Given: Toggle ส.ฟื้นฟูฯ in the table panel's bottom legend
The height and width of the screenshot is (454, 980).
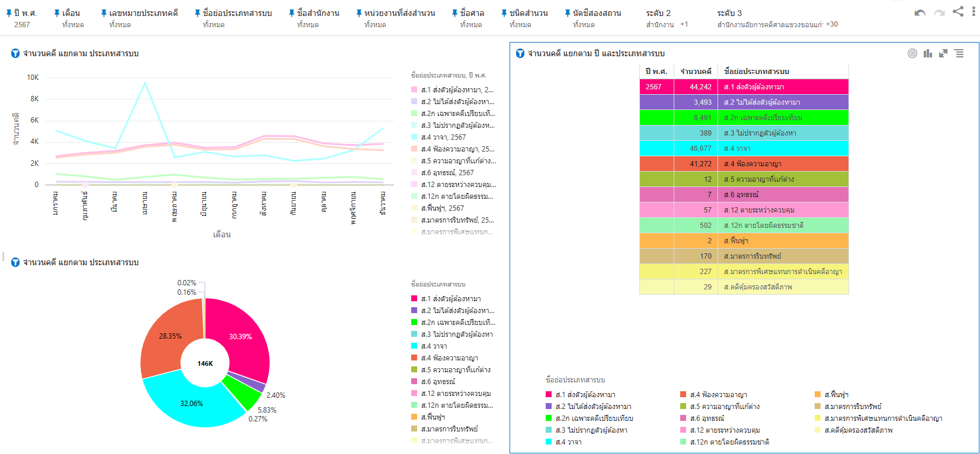Looking at the screenshot, I should click(x=835, y=395).
